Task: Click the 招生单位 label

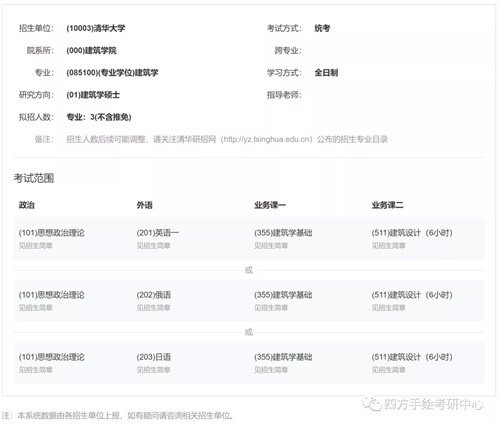Action: pos(36,28)
